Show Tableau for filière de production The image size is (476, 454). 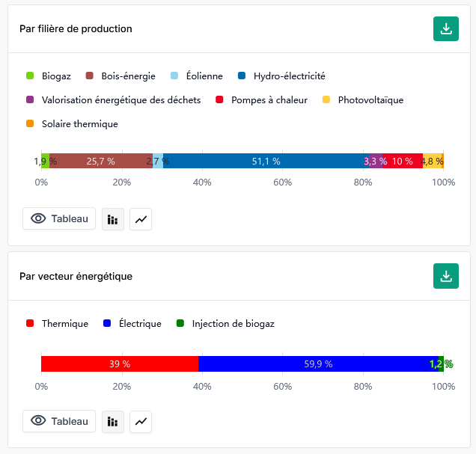[59, 218]
